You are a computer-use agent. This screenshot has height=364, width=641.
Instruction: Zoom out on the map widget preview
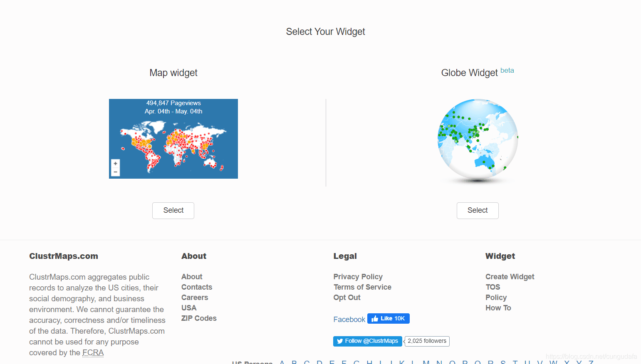(x=116, y=172)
